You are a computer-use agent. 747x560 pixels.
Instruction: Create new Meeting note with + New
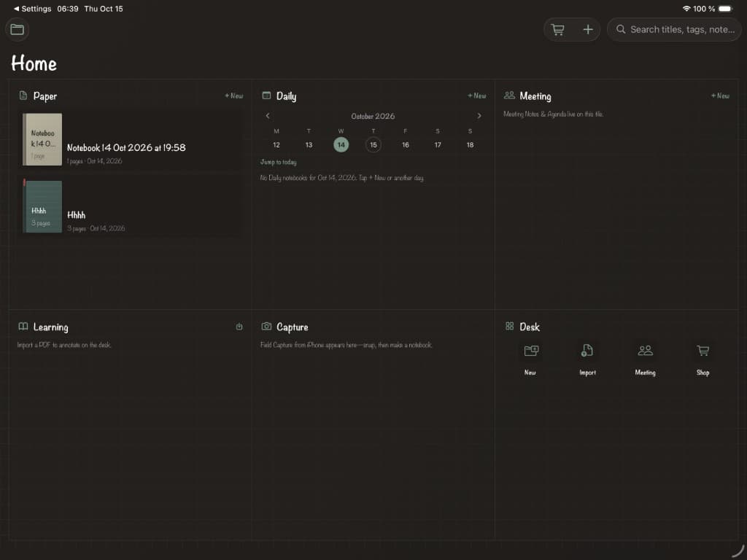click(720, 96)
